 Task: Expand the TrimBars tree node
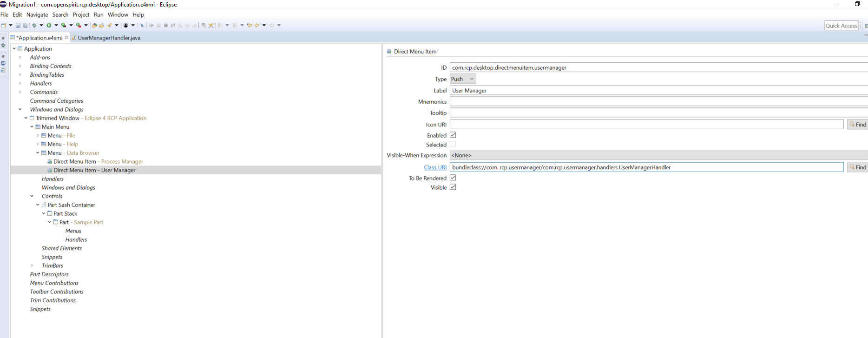(x=32, y=265)
